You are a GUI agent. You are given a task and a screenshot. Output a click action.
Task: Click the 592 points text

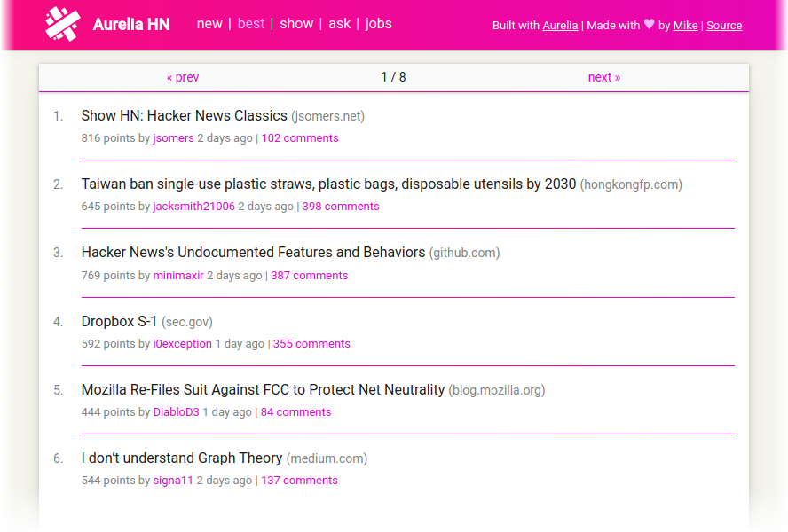[x=108, y=344]
